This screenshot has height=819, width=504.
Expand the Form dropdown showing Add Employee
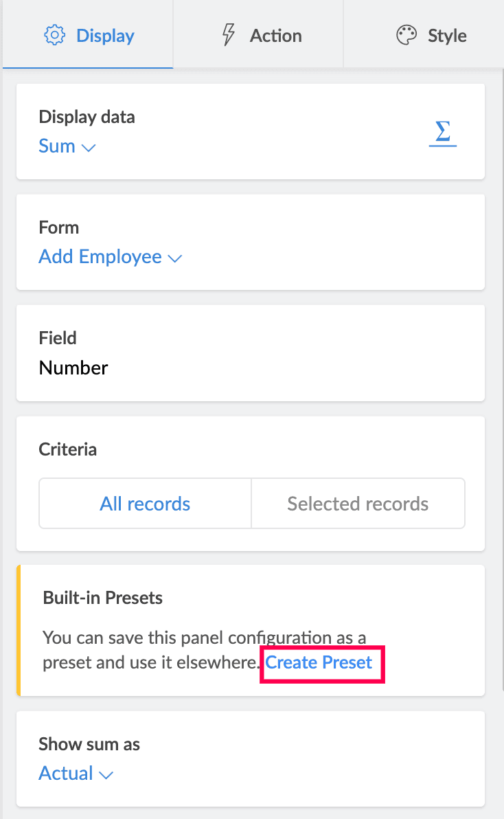tap(101, 257)
